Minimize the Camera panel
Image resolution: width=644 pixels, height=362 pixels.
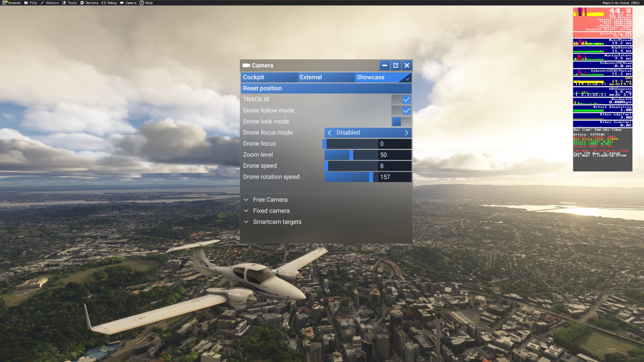point(385,65)
